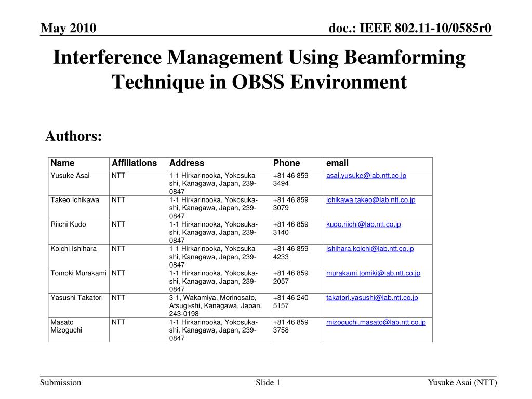532x399 pixels.
Task: Click the 'Submission' footer text
Action: pyautogui.click(x=60, y=383)
